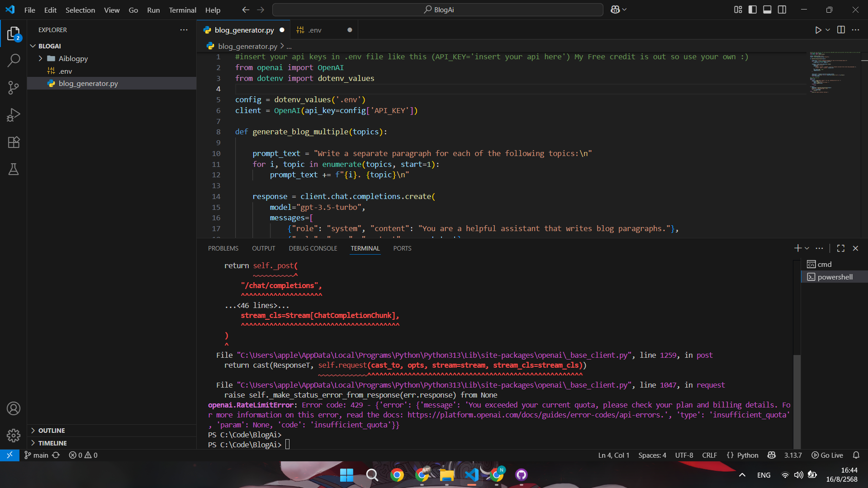
Task: Click the remote window indicator icon
Action: point(9,455)
